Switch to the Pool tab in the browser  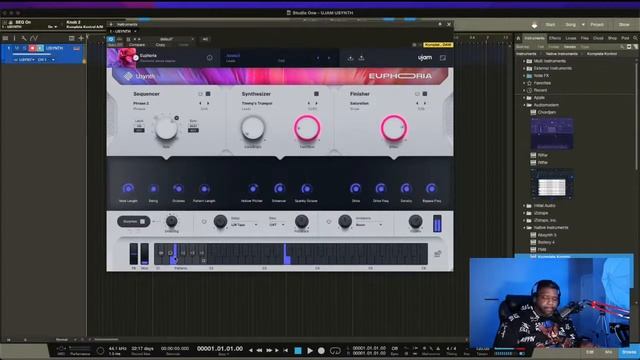625,38
